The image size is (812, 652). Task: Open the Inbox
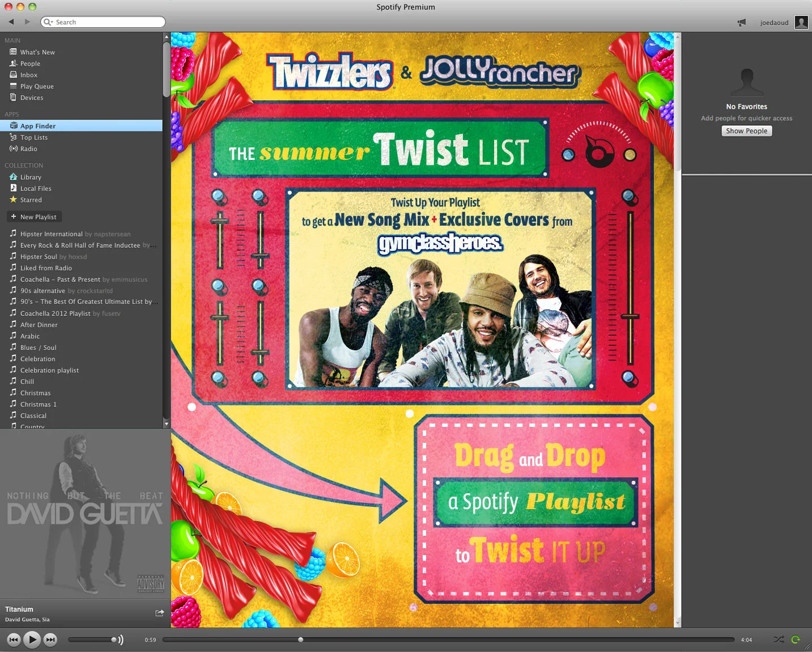29,75
